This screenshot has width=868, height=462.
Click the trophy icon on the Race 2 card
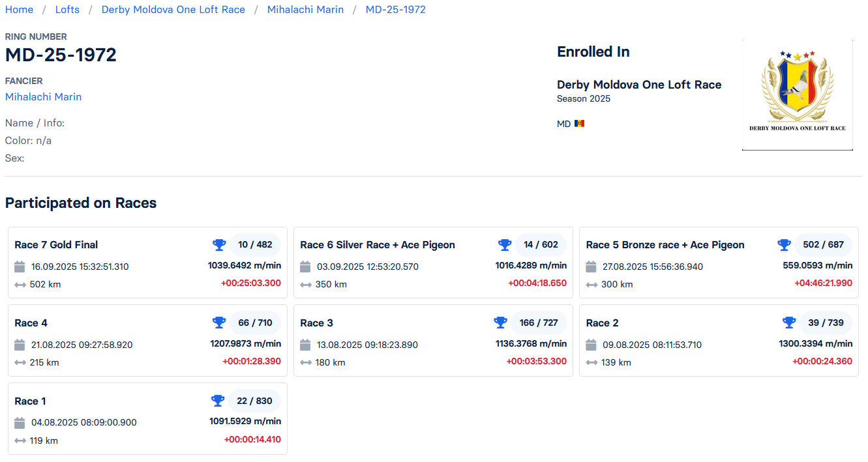pyautogui.click(x=789, y=323)
